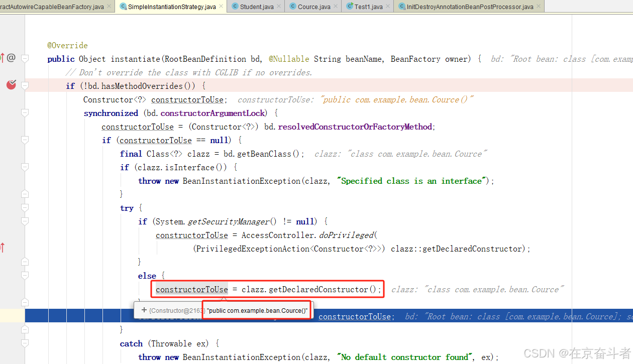The image size is (633, 364).
Task: Toggle the breakpoint on the hasMethodOverrides line
Action: [11, 85]
